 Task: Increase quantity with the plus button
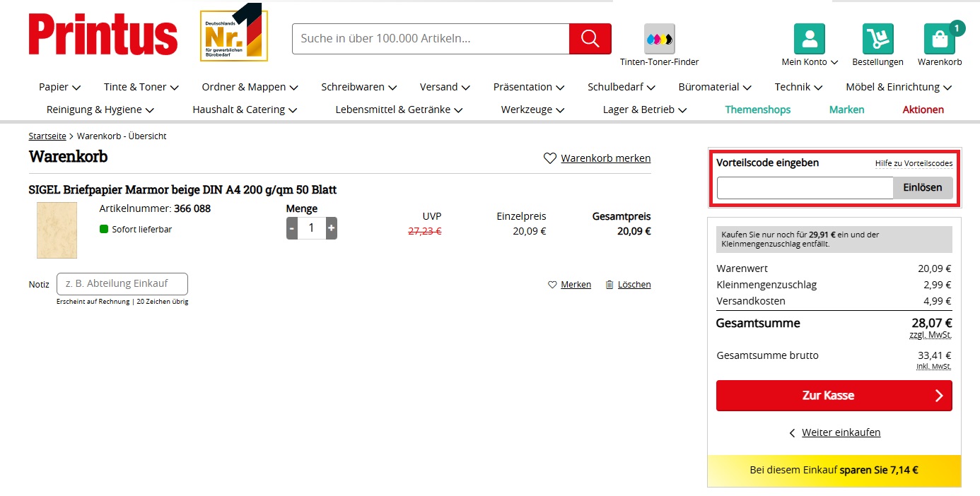tap(331, 228)
